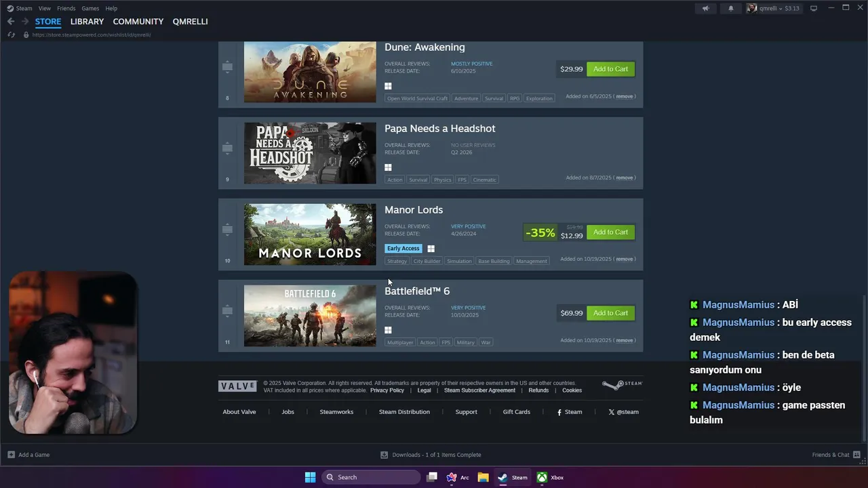Screen dimensions: 868x488
Task: Open the Windows Start button
Action: tap(310, 477)
